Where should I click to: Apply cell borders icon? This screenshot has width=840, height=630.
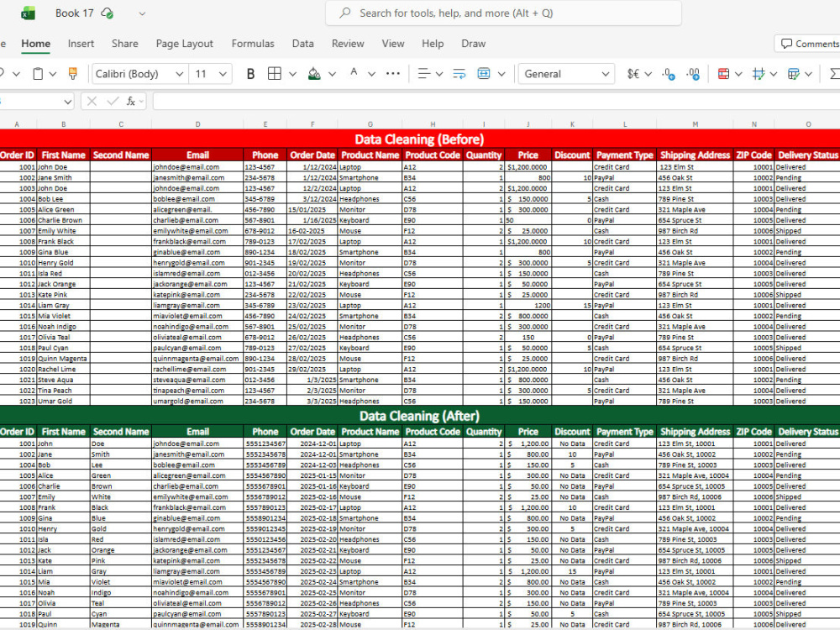(275, 74)
